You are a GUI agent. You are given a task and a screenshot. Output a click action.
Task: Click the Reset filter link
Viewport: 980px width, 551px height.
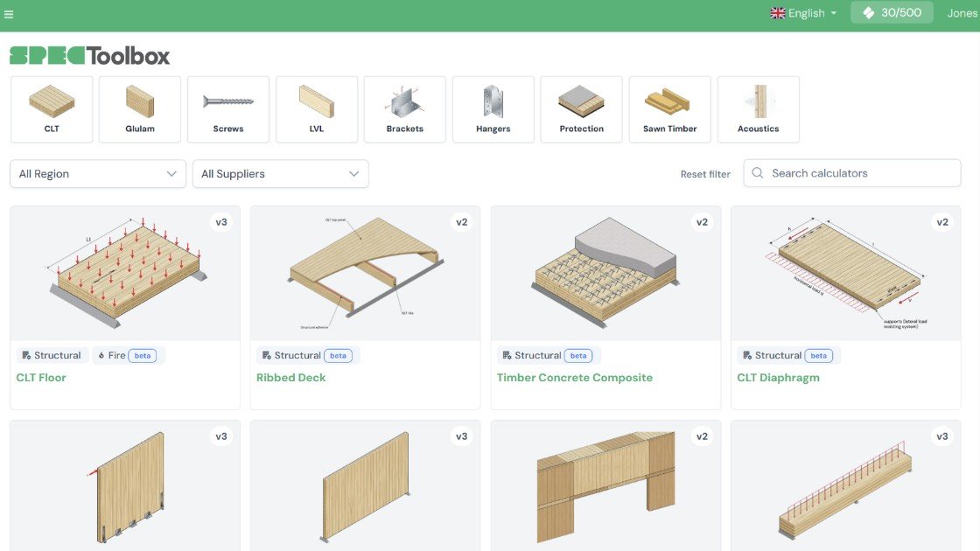point(705,174)
